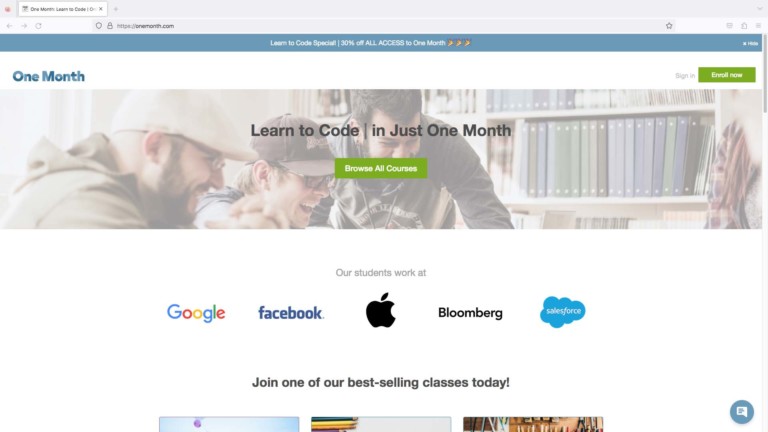768x432 pixels.
Task: Open the chat support bubble
Action: pyautogui.click(x=742, y=411)
